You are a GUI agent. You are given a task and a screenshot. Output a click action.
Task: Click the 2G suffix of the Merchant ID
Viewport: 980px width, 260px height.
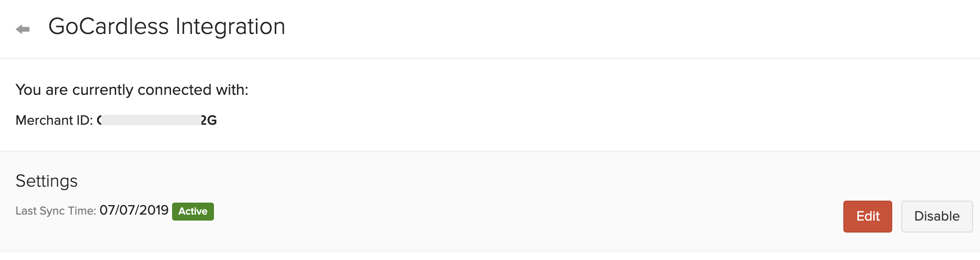(x=209, y=120)
